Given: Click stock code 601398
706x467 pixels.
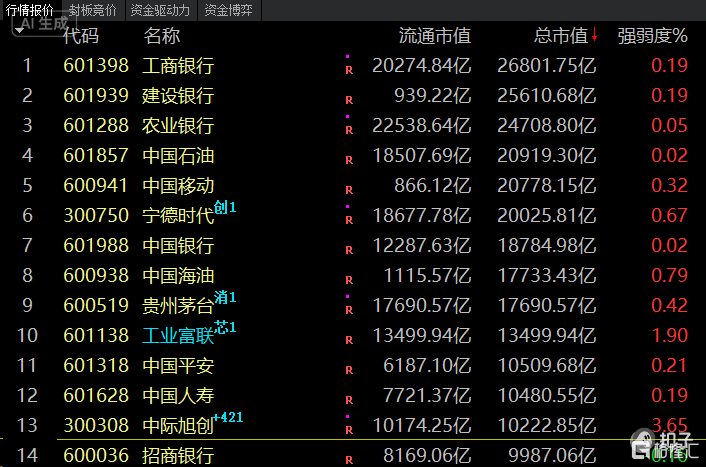Looking at the screenshot, I should [x=96, y=66].
